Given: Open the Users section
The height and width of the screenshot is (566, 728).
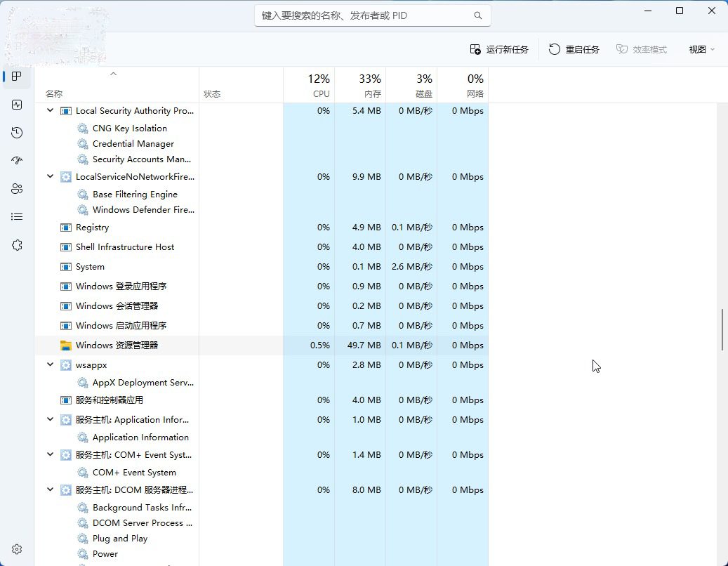Looking at the screenshot, I should coord(16,188).
